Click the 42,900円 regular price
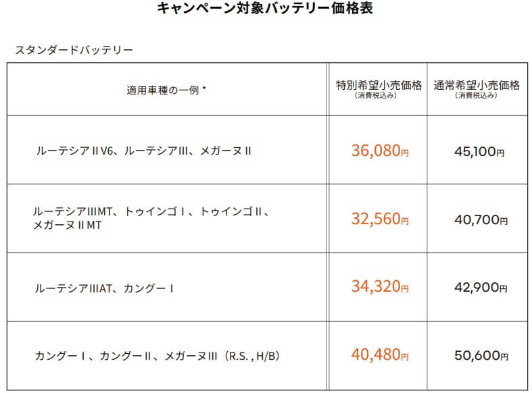Viewport: 532px width, 393px height. point(481,288)
